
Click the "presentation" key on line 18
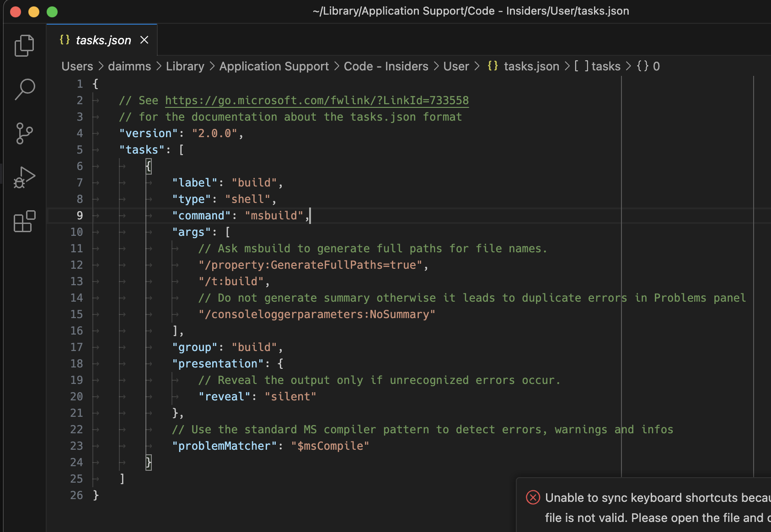[x=218, y=364]
